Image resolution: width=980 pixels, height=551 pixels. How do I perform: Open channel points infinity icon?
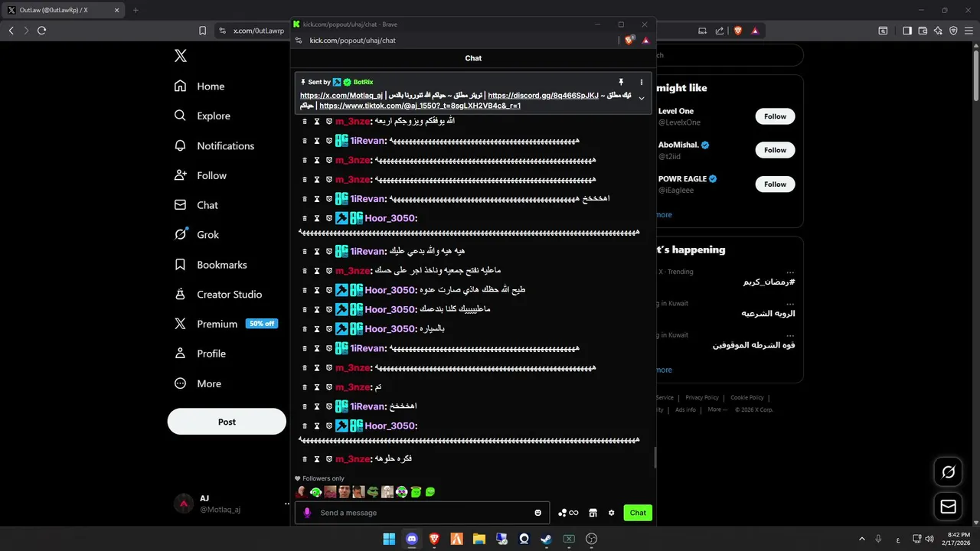568,513
